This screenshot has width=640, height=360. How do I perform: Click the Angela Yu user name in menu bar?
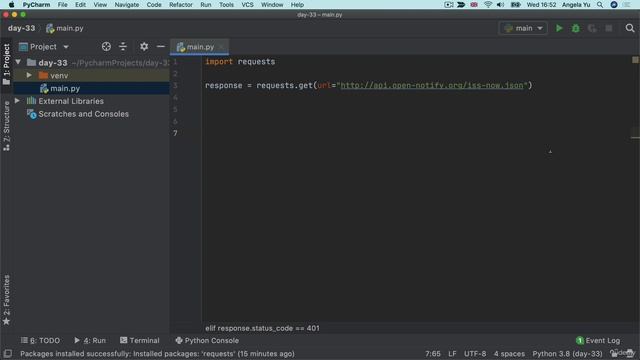[x=576, y=4]
